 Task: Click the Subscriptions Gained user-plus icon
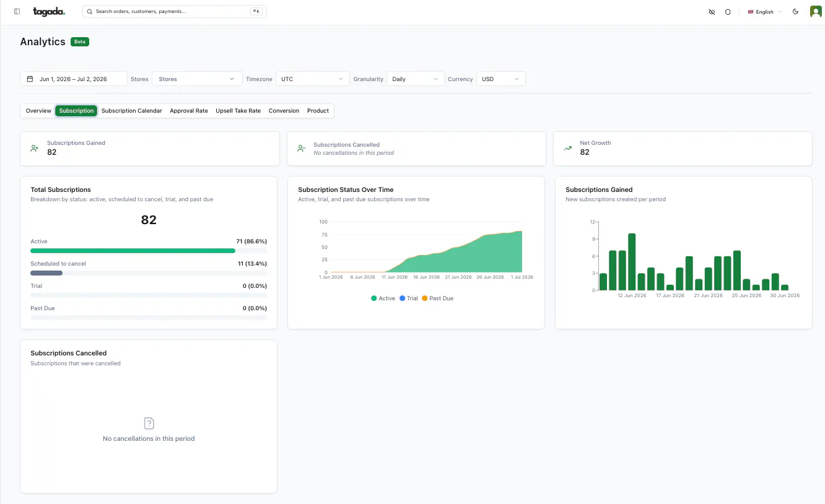point(35,149)
